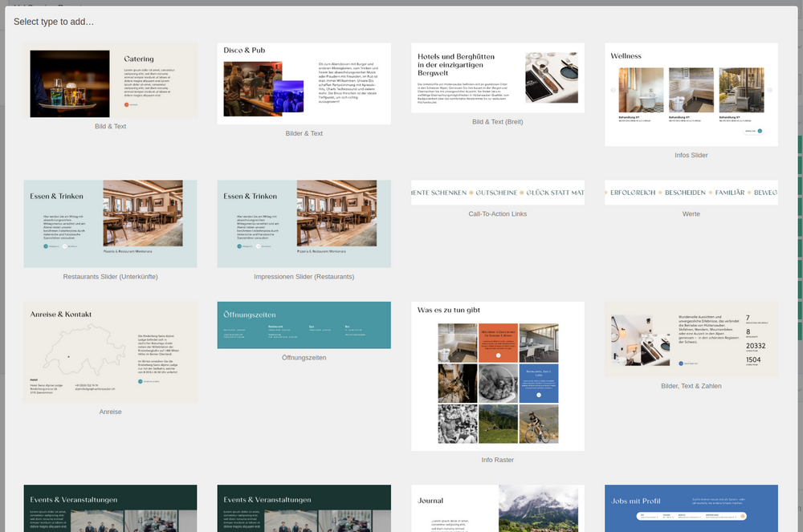Choose the Call-To-Action Links banner preview

pos(497,193)
